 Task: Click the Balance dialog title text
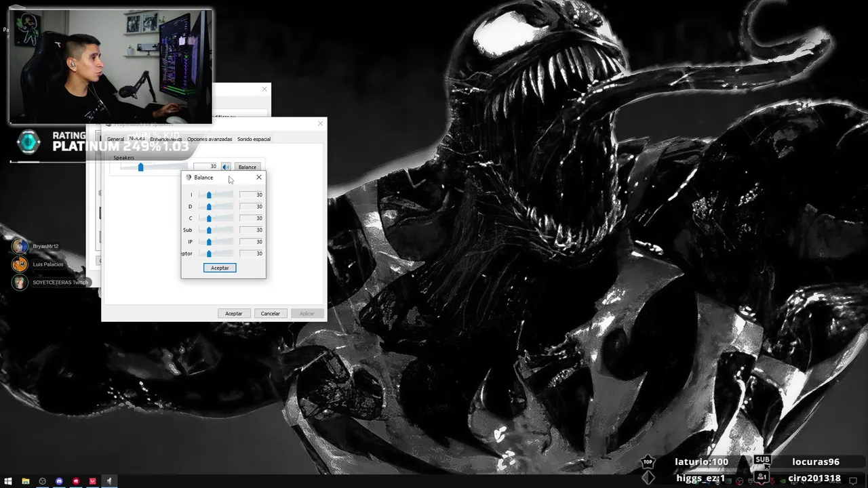point(203,178)
